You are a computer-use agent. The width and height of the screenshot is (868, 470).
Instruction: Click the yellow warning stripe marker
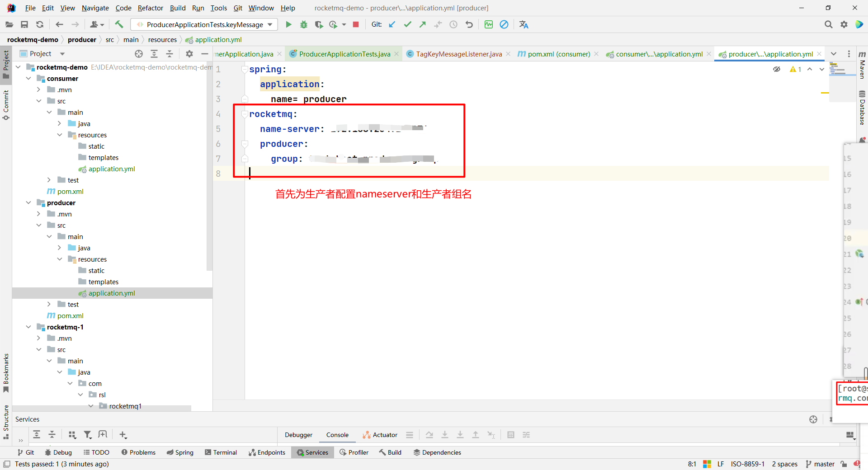pos(825,93)
